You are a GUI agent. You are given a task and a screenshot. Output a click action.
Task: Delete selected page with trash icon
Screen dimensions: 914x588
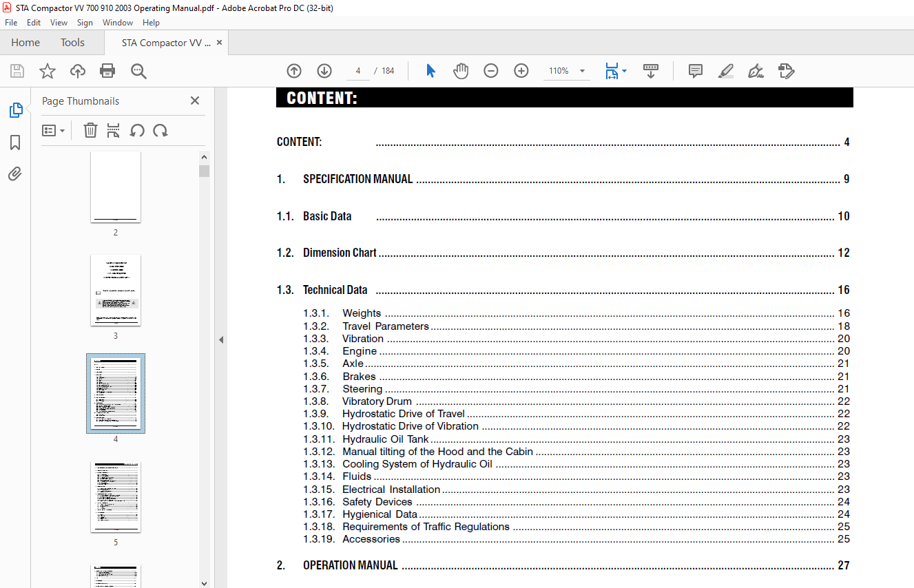point(90,130)
